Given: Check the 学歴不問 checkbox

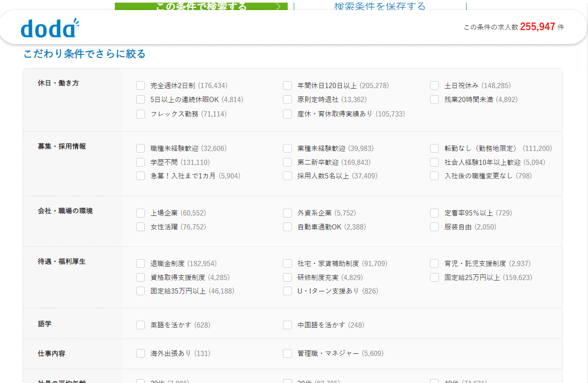Looking at the screenshot, I should tap(141, 162).
